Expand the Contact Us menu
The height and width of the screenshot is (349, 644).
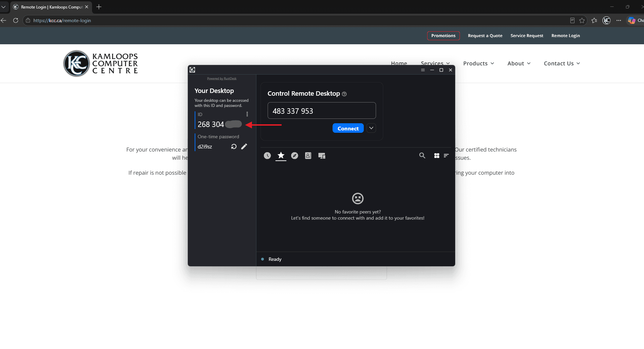(x=562, y=63)
